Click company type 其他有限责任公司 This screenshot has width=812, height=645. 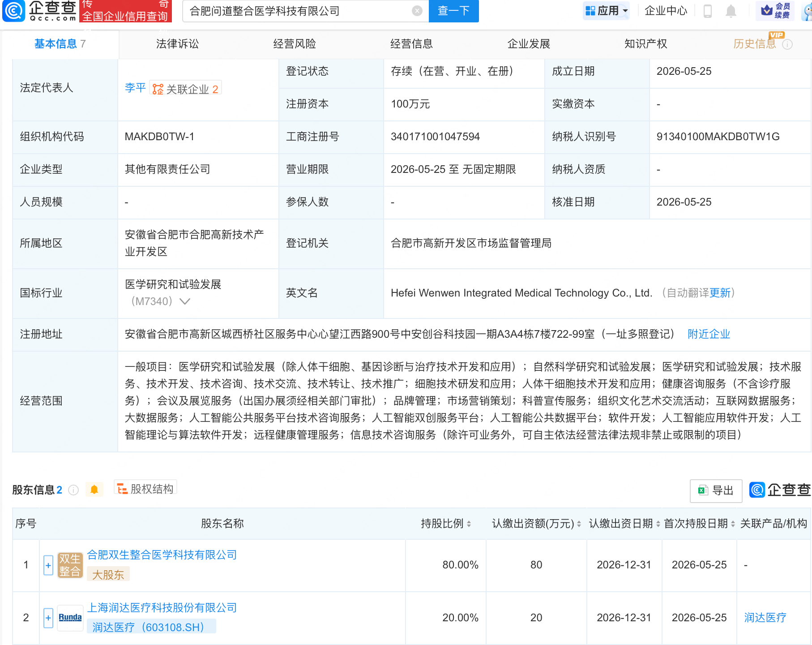(167, 169)
